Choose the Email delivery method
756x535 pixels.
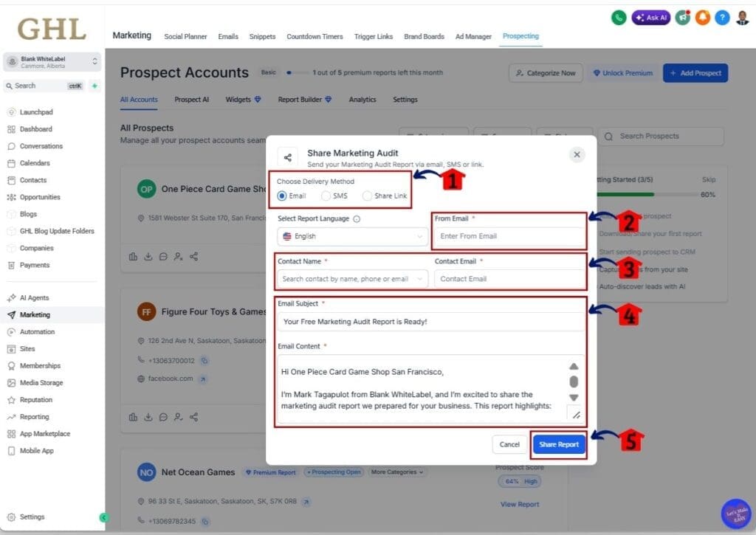coord(283,195)
